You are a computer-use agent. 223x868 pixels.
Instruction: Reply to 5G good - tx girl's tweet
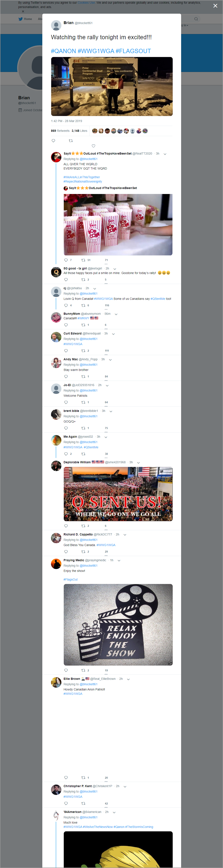point(66,280)
